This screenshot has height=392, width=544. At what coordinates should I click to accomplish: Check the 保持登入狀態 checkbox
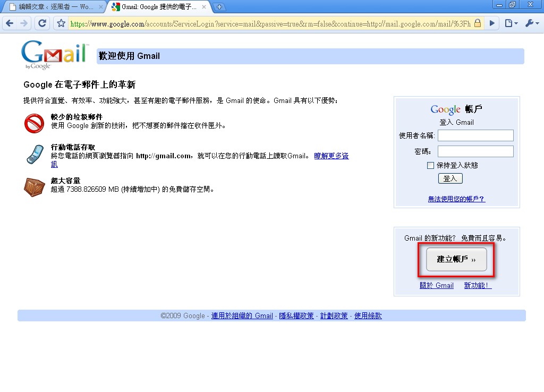tap(430, 166)
